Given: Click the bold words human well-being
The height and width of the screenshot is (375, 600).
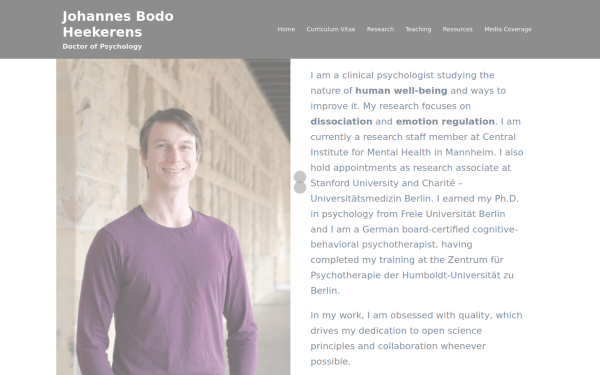Looking at the screenshot, I should pyautogui.click(x=401, y=91).
